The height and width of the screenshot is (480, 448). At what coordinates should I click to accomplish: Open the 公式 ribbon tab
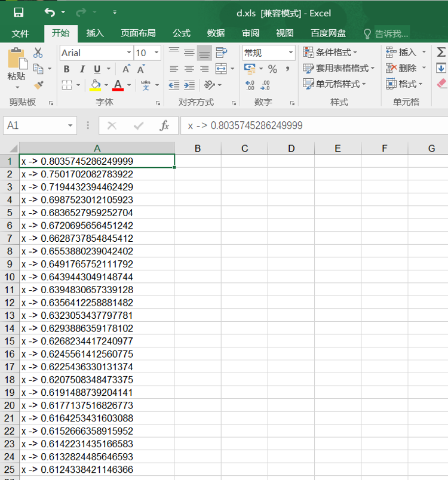coord(182,33)
